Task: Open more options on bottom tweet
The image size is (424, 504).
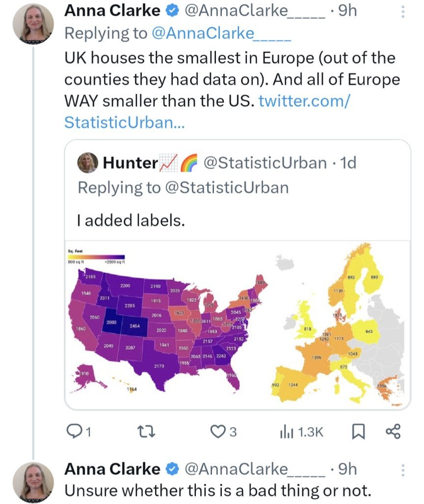Action: tap(403, 469)
